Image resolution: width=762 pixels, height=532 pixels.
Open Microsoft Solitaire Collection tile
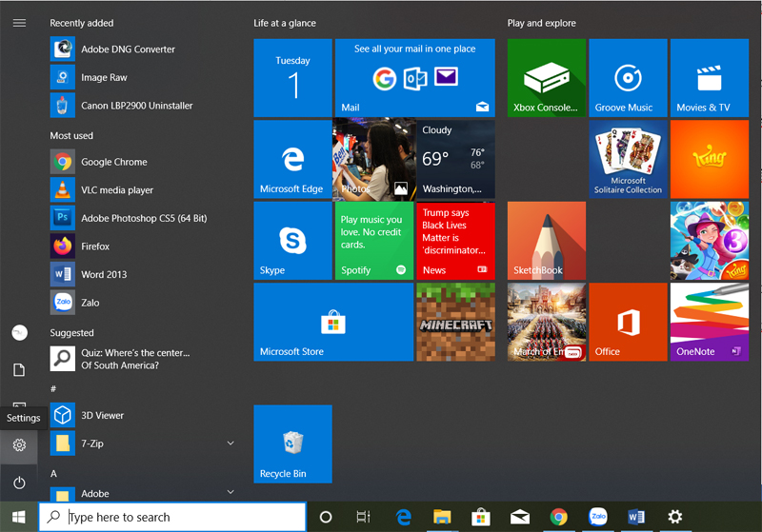(628, 159)
